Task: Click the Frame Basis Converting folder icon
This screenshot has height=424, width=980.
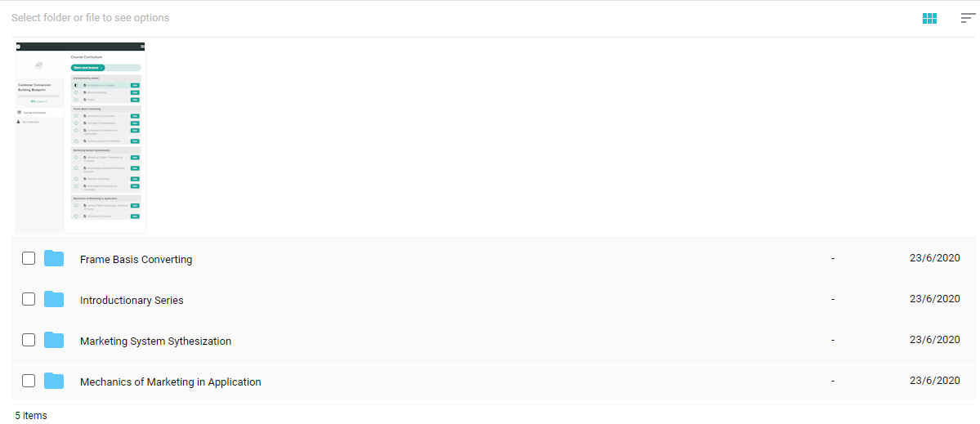Action: tap(54, 258)
